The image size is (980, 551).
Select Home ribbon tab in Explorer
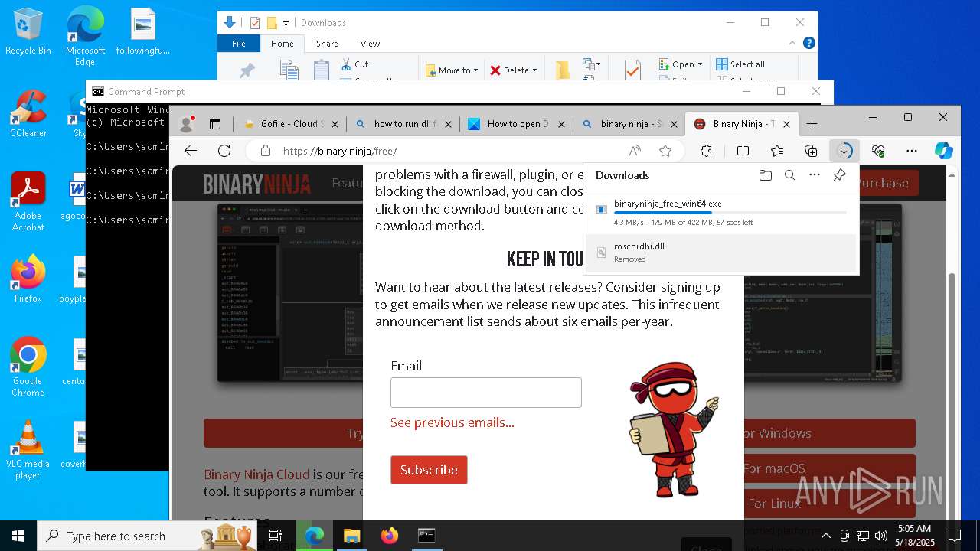tap(282, 44)
